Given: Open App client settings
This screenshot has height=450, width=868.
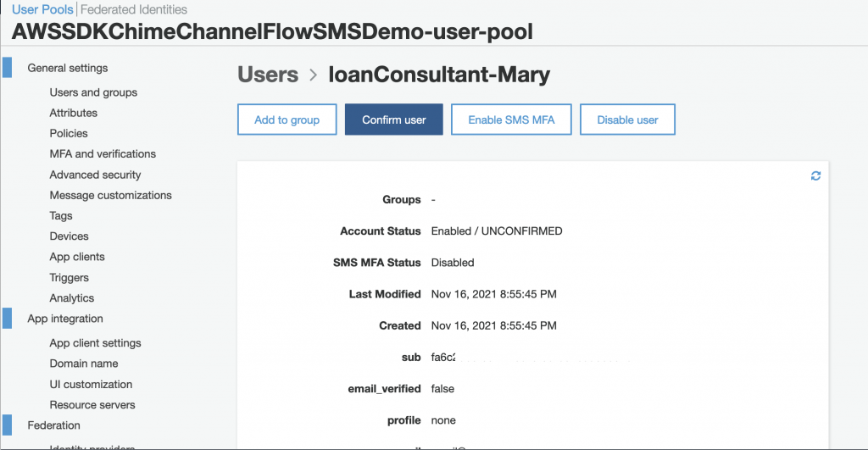Looking at the screenshot, I should 95,343.
